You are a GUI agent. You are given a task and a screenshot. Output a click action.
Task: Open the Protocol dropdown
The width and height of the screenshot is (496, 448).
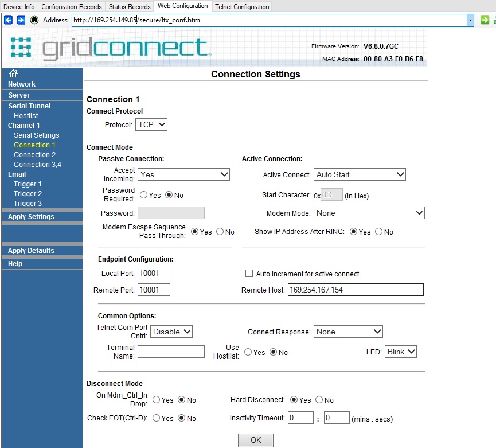[151, 124]
